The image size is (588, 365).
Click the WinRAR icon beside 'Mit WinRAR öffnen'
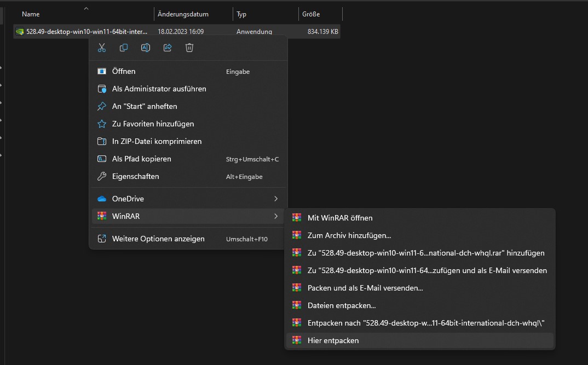point(296,217)
